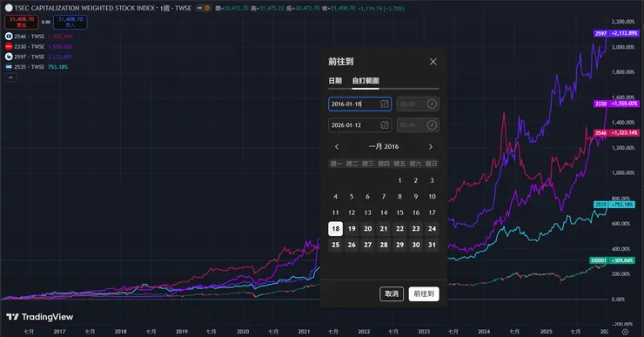This screenshot has width=644, height=337.
Task: Confirm with the 前往到 button
Action: point(424,293)
